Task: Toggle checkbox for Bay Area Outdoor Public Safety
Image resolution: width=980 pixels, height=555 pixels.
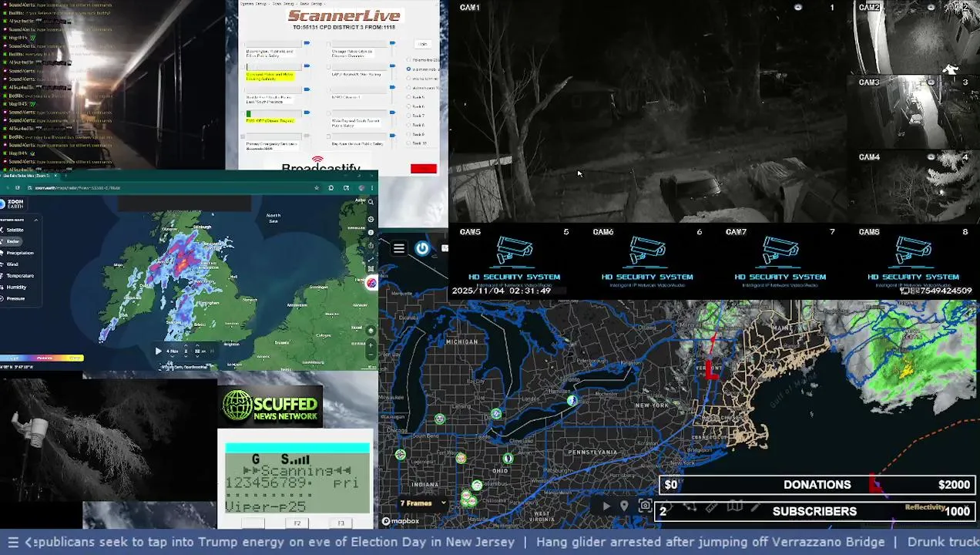Action: (x=328, y=136)
